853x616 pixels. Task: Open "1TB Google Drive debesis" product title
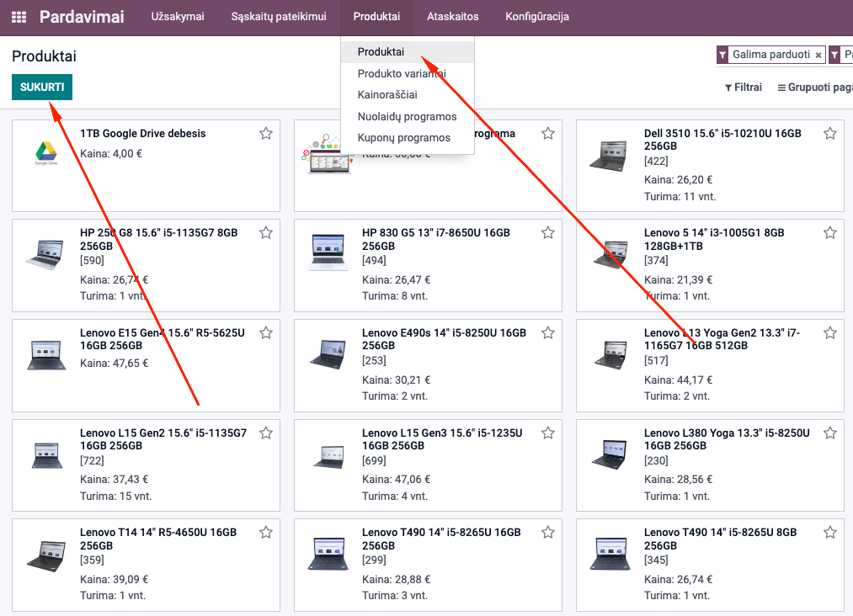143,133
